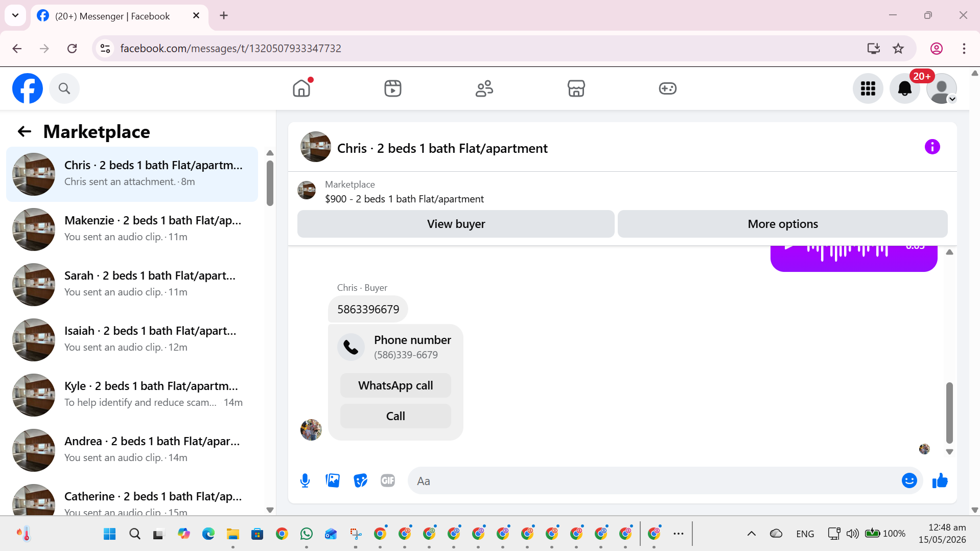Open the GIF picker
Viewport: 980px width, 551px height.
[388, 480]
